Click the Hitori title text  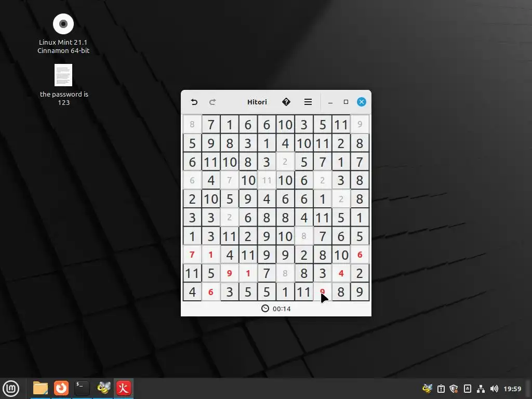[x=257, y=102]
